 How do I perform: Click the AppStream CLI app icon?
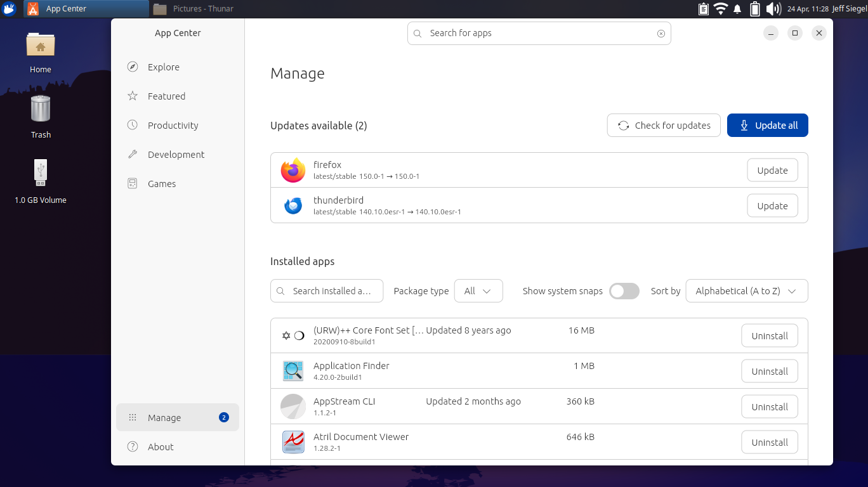click(293, 406)
